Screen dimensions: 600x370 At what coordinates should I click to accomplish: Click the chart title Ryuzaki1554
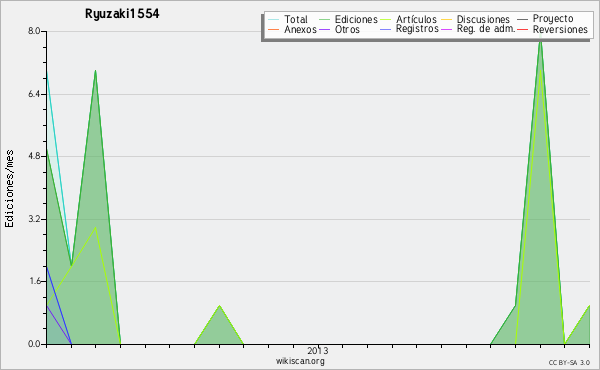click(x=122, y=14)
